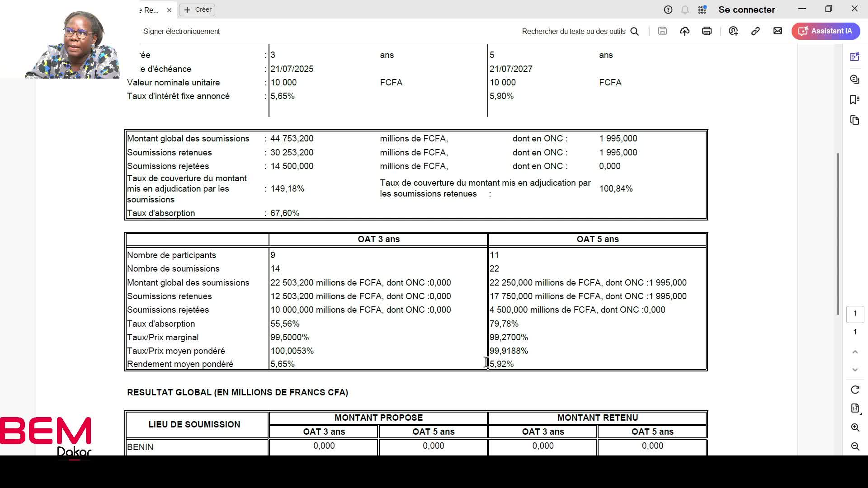Click the 99,9188% weighted average price
This screenshot has width=868, height=488.
[x=509, y=351]
